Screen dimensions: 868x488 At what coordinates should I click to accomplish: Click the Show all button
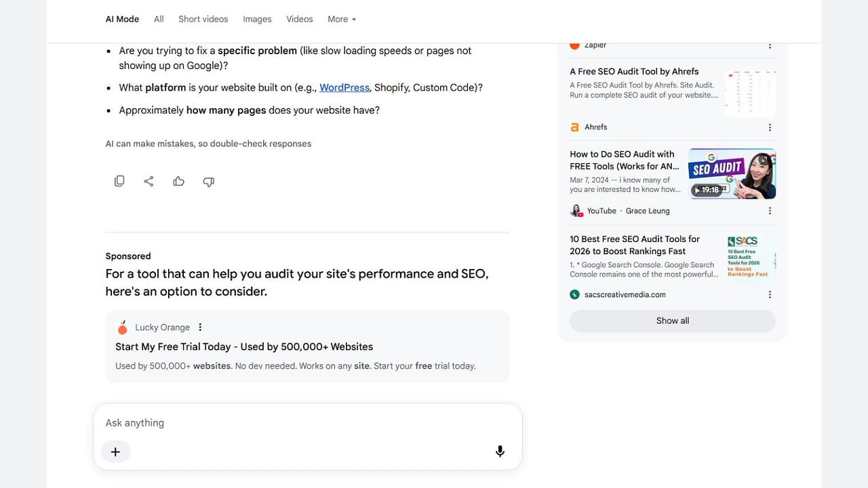[x=673, y=321]
